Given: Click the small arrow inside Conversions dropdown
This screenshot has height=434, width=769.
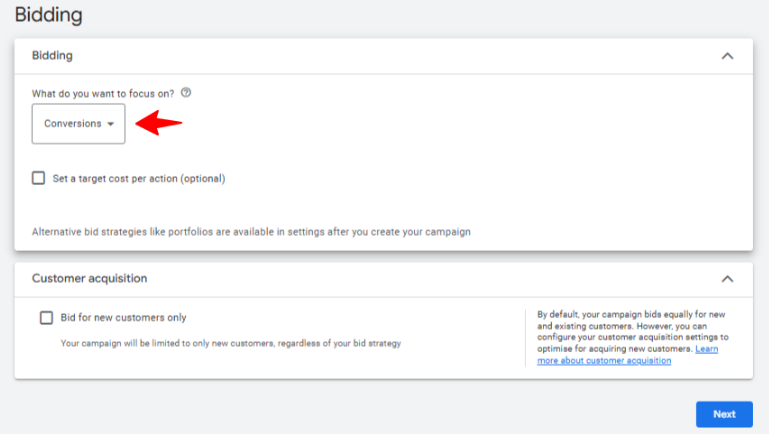Looking at the screenshot, I should (110, 124).
